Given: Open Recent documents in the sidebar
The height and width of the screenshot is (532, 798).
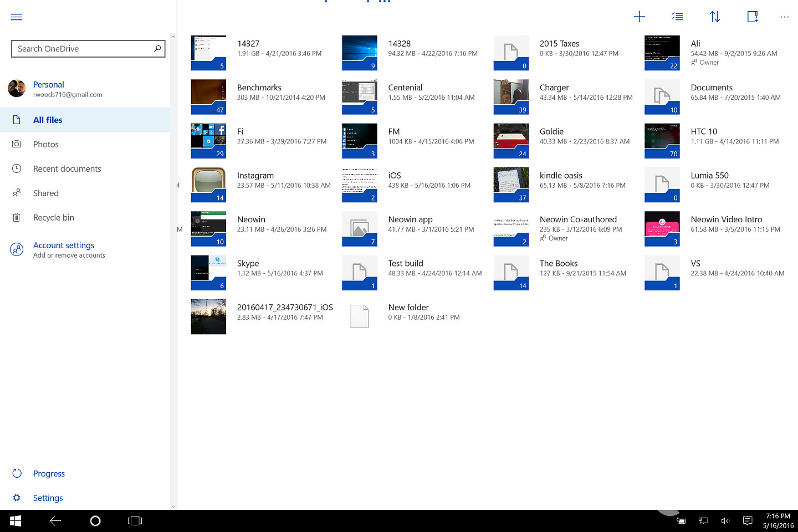Looking at the screenshot, I should coord(85,168).
